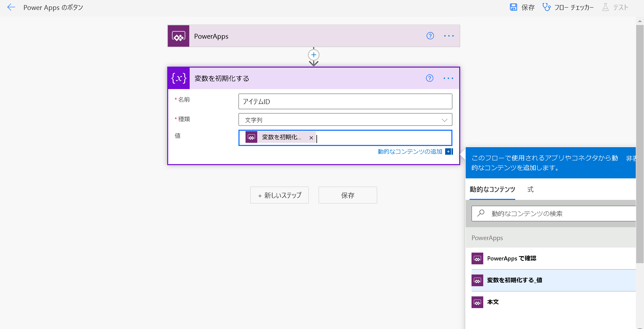Viewport: 644px width, 329px height.
Task: Select the 動的なコンテンツ tab
Action: (492, 189)
